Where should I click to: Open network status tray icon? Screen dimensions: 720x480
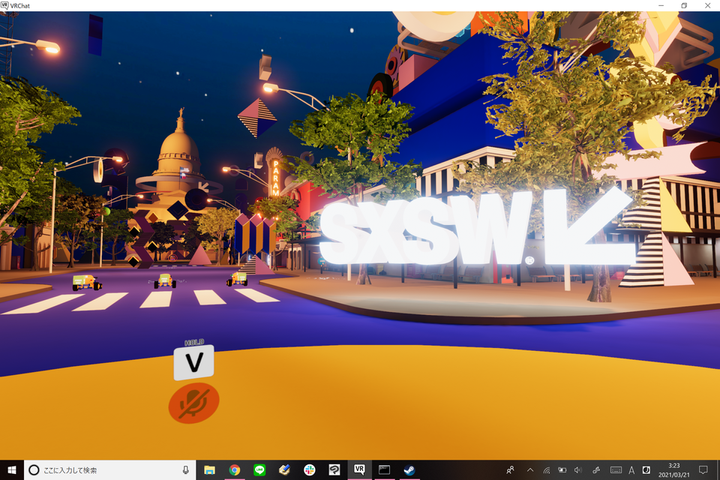(546, 470)
